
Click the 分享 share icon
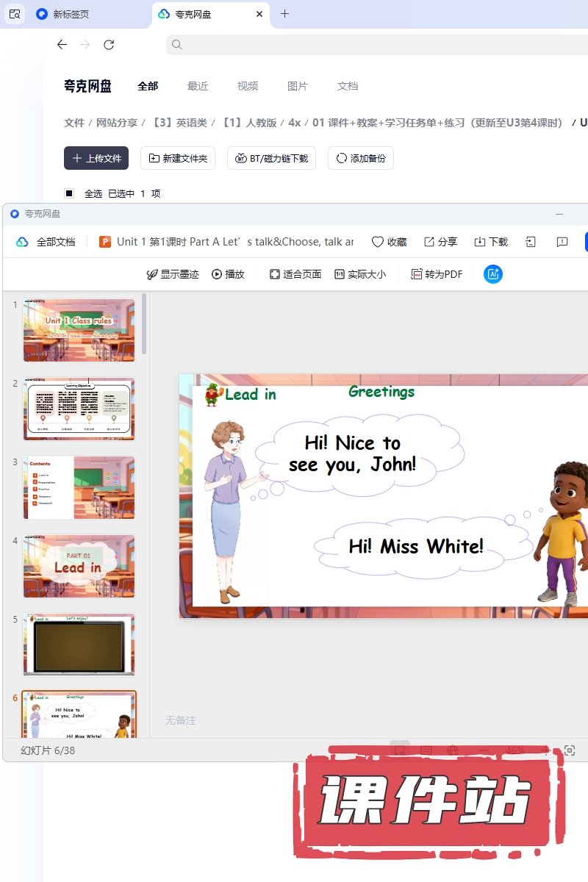click(x=429, y=242)
